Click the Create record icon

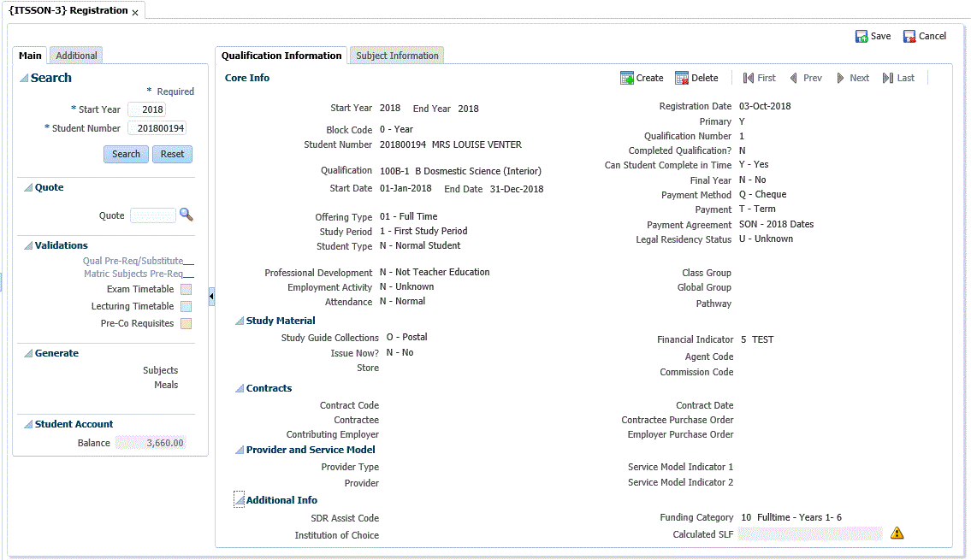tap(627, 79)
